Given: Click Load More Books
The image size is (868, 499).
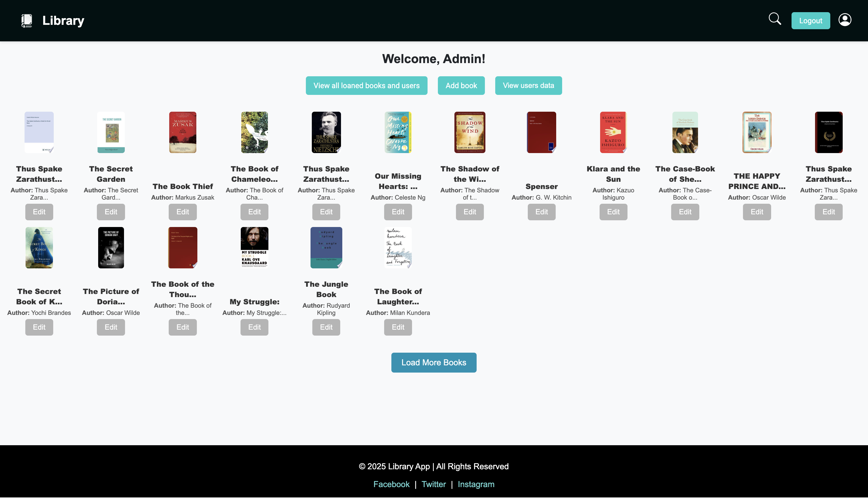Looking at the screenshot, I should (x=433, y=362).
